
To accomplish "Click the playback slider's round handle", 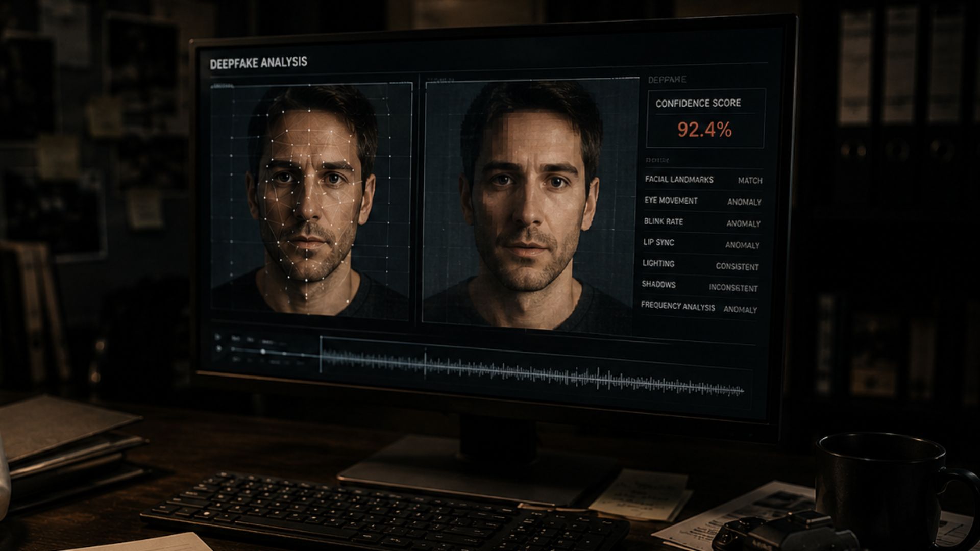I will pos(263,352).
